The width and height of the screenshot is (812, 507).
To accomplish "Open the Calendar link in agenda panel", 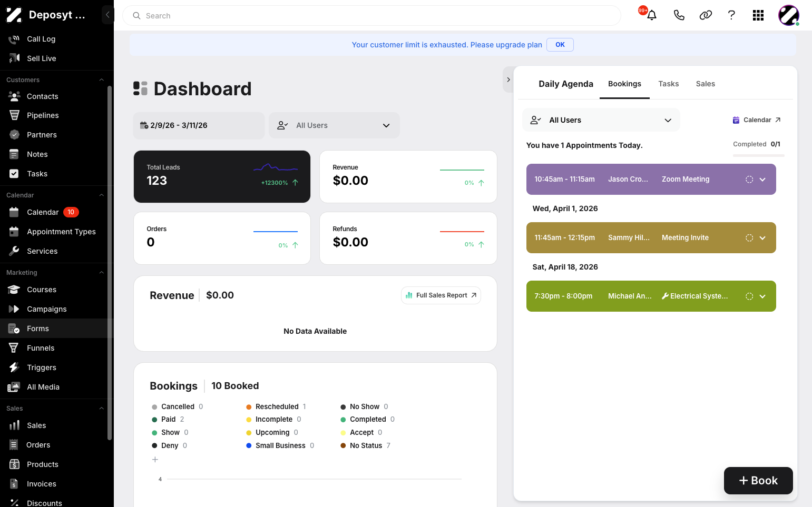I will click(757, 120).
